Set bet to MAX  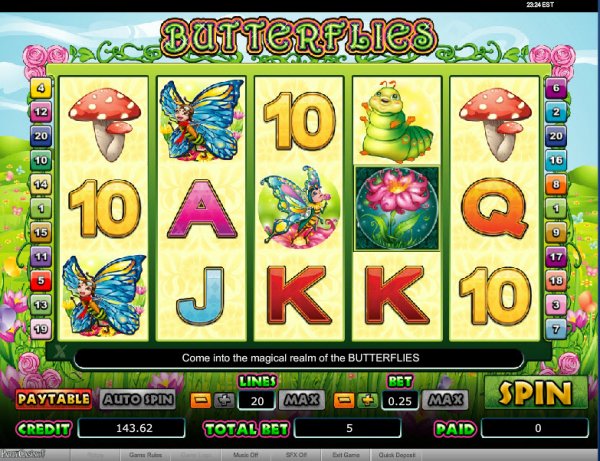445,400
